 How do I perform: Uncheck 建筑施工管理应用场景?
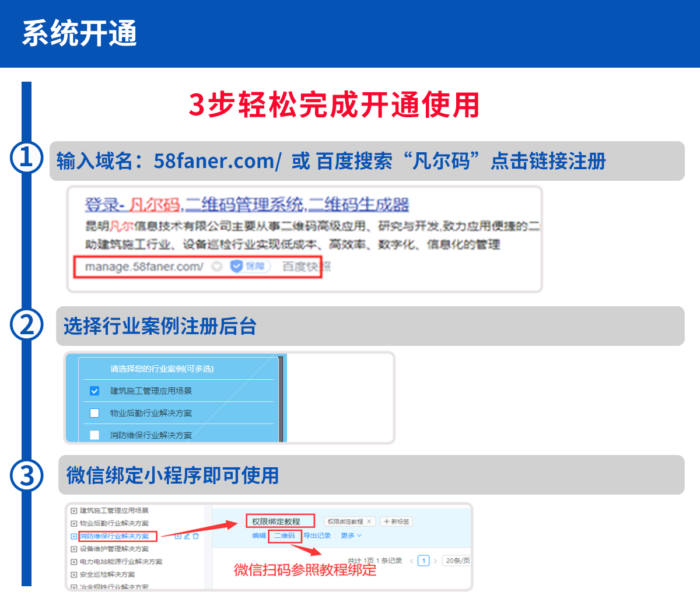tap(94, 391)
